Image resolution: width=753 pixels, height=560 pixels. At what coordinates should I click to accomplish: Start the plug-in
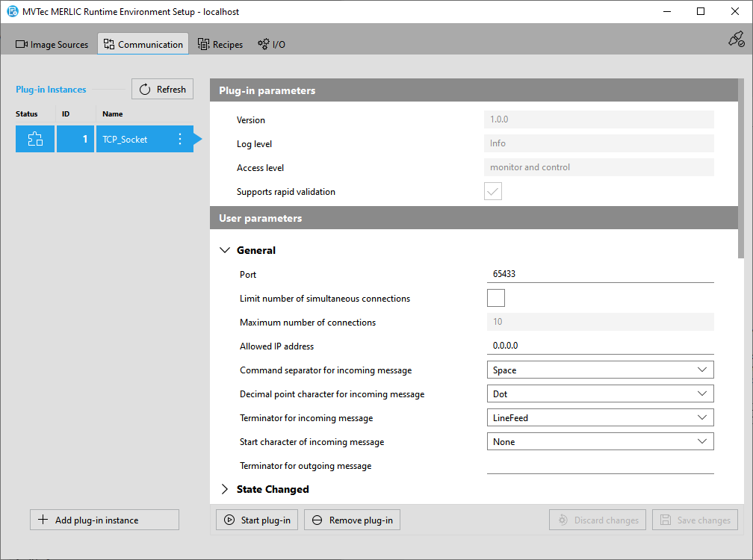point(257,520)
